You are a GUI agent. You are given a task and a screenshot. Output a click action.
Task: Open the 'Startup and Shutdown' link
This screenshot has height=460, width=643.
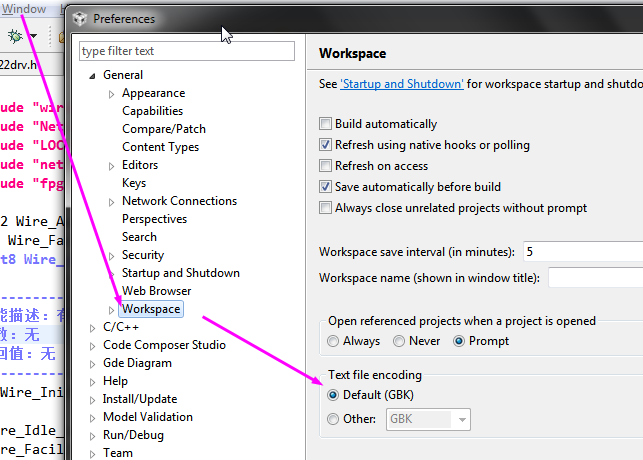pyautogui.click(x=402, y=85)
